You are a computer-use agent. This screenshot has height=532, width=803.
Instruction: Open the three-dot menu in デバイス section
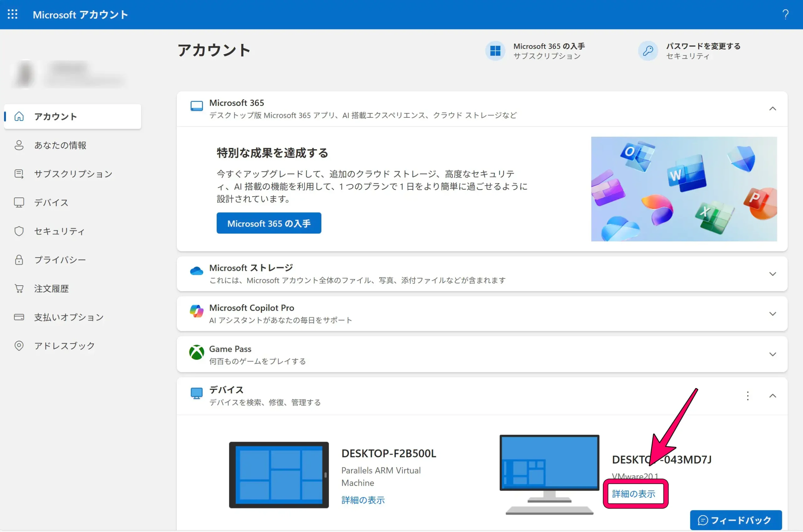748,396
